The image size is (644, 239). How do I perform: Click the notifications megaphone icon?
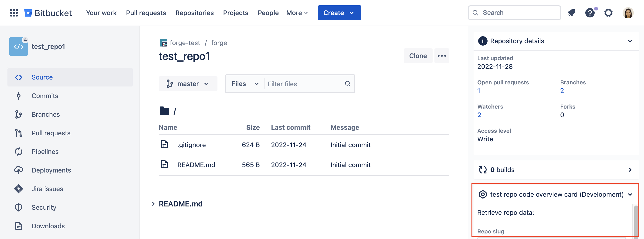(x=571, y=13)
